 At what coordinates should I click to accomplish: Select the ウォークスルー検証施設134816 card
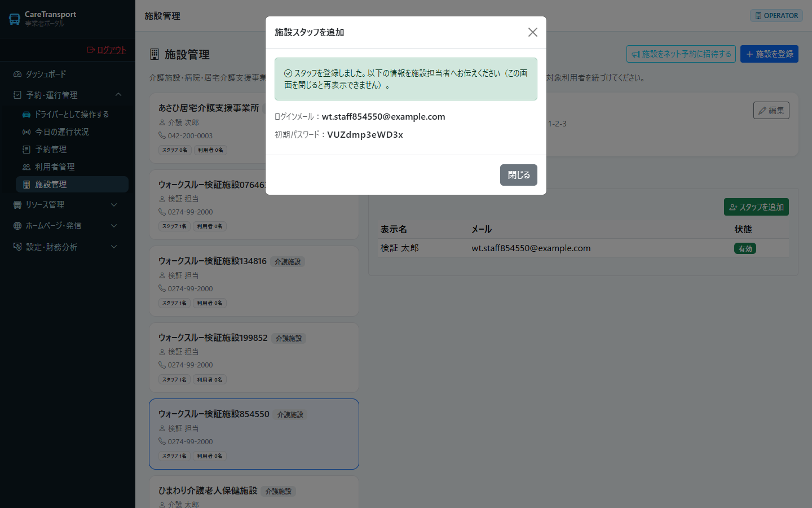pos(254,281)
